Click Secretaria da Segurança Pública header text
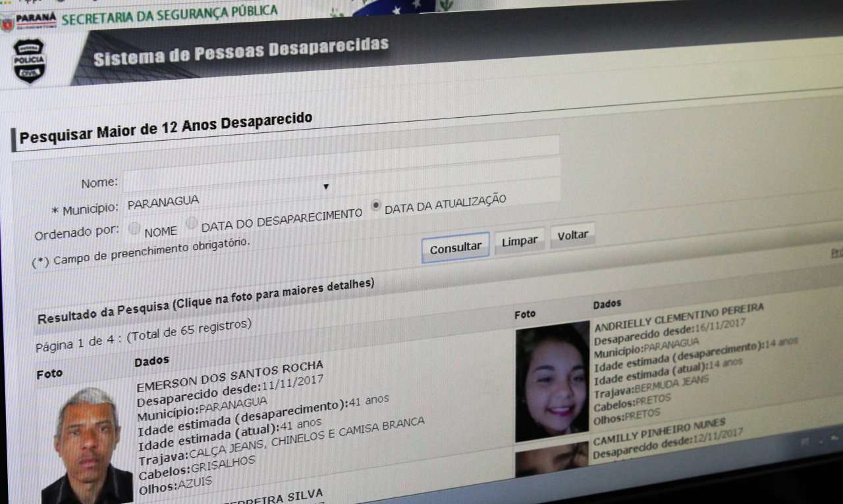This screenshot has height=504, width=843. coord(169,15)
